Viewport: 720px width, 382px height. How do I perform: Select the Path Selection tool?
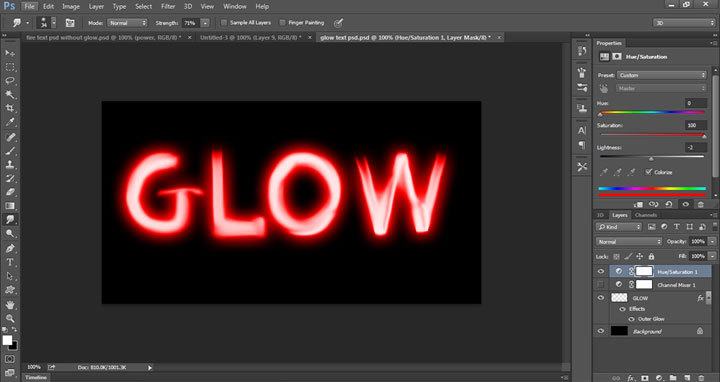pos(10,276)
